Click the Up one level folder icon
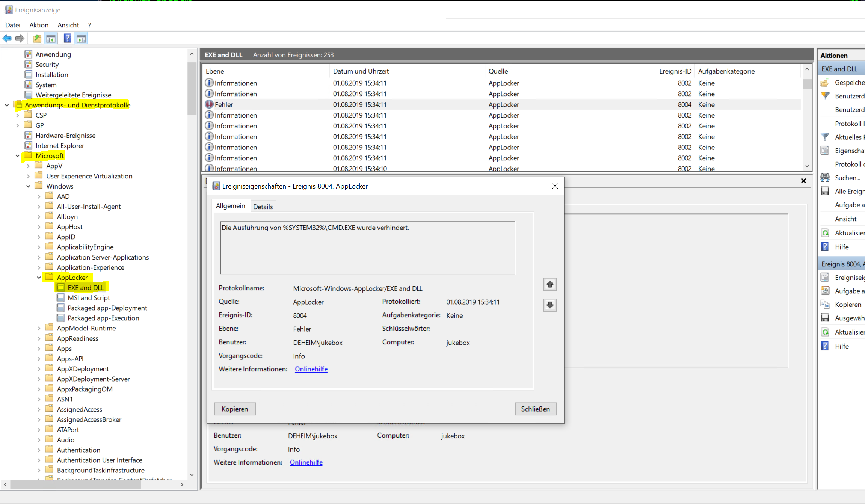This screenshot has height=504, width=865. point(37,38)
